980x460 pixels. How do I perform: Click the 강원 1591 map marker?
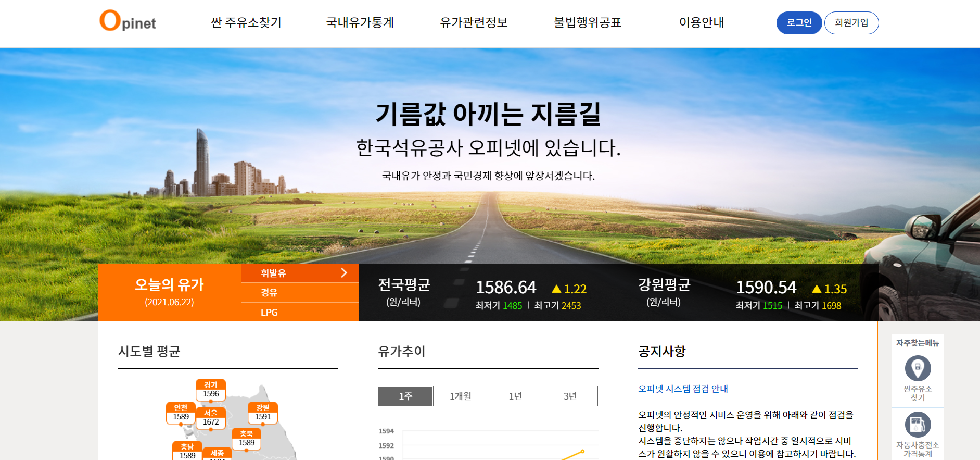click(263, 413)
